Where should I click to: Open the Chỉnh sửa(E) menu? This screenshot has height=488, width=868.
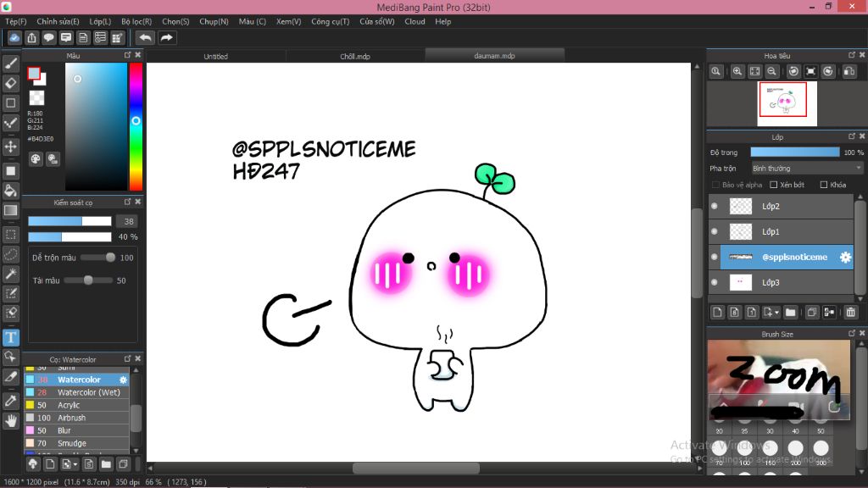tap(58, 21)
